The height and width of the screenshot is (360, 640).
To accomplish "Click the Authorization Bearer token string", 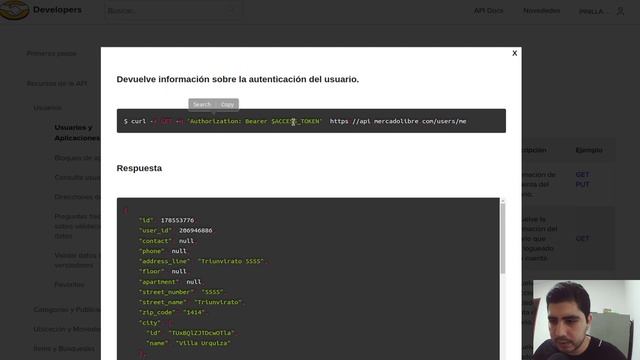I will 255,121.
